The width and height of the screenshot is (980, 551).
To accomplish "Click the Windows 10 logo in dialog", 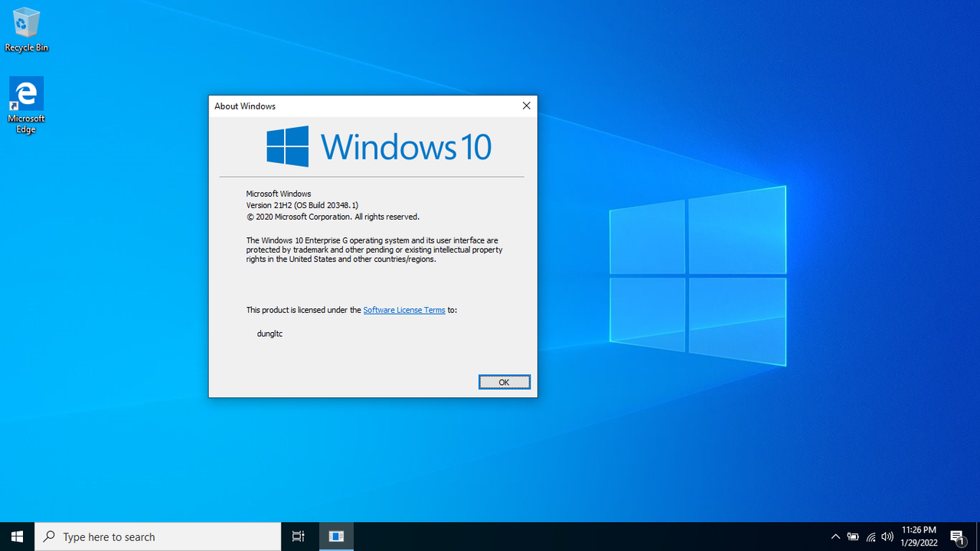I will pyautogui.click(x=379, y=146).
